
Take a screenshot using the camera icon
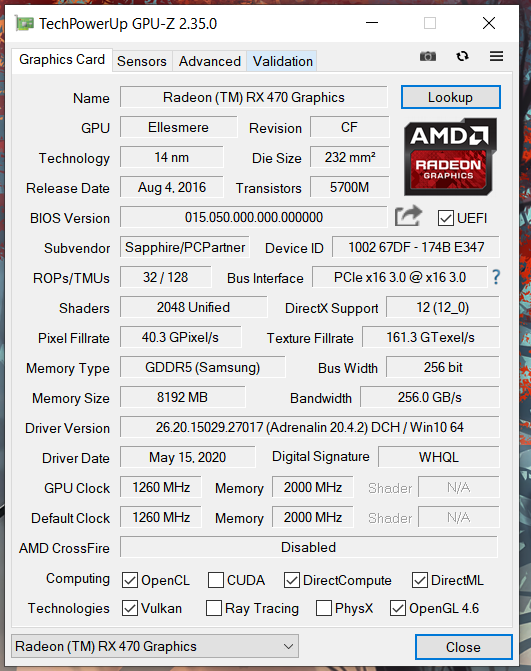point(427,56)
